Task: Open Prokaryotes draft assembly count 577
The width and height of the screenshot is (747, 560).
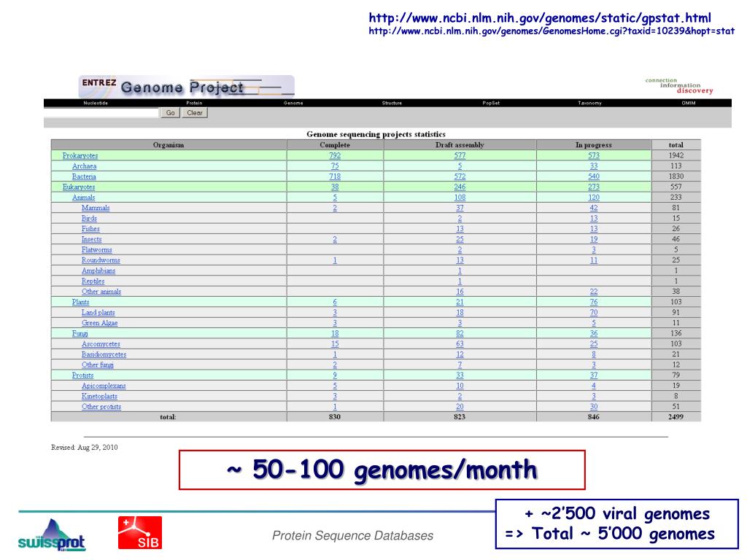Action: pyautogui.click(x=460, y=156)
